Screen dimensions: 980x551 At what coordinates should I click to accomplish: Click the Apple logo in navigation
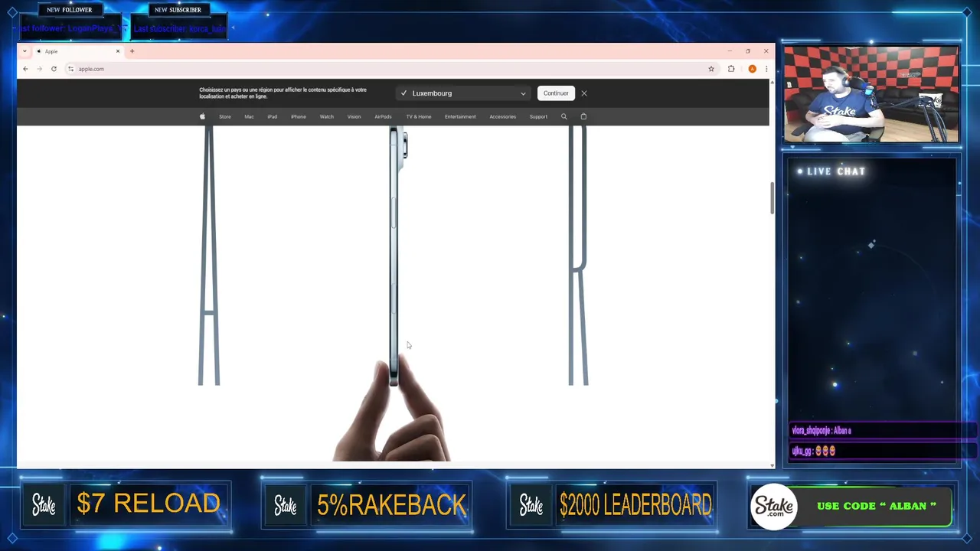pos(202,116)
